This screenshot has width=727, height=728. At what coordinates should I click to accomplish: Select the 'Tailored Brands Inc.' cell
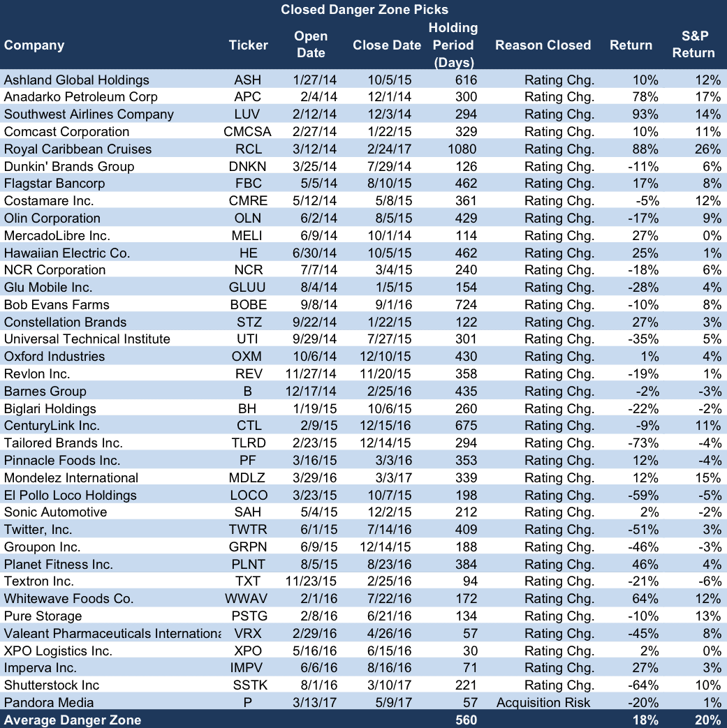pyautogui.click(x=63, y=443)
